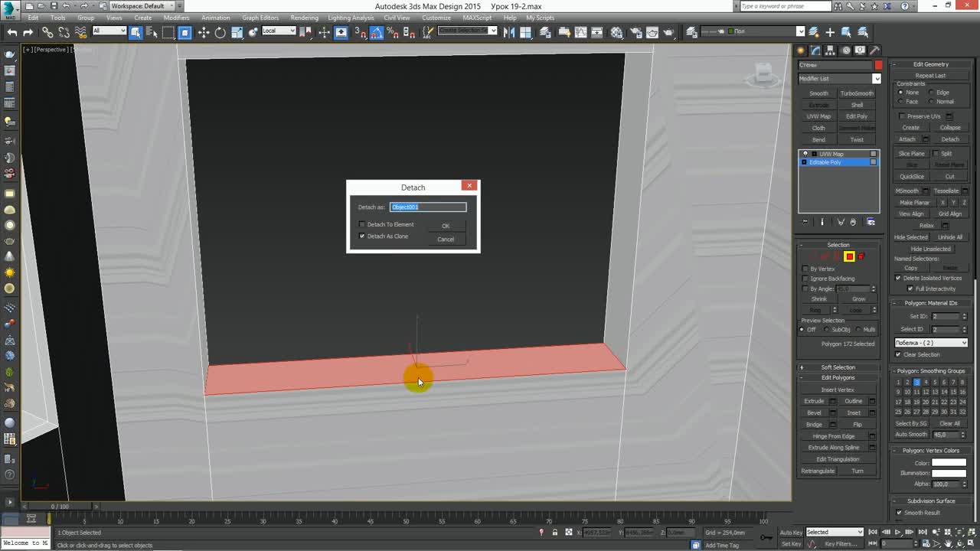Open material ID name dropdown Побелка

(x=932, y=343)
